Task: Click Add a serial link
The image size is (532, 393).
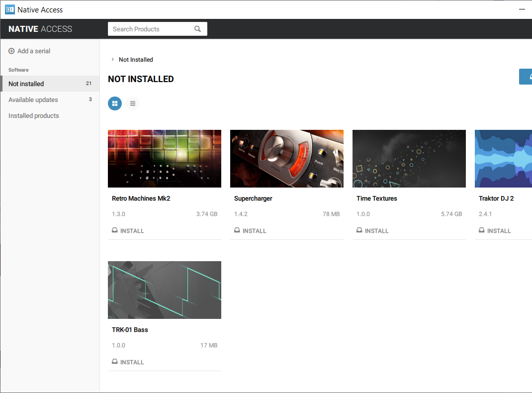Action: 29,51
